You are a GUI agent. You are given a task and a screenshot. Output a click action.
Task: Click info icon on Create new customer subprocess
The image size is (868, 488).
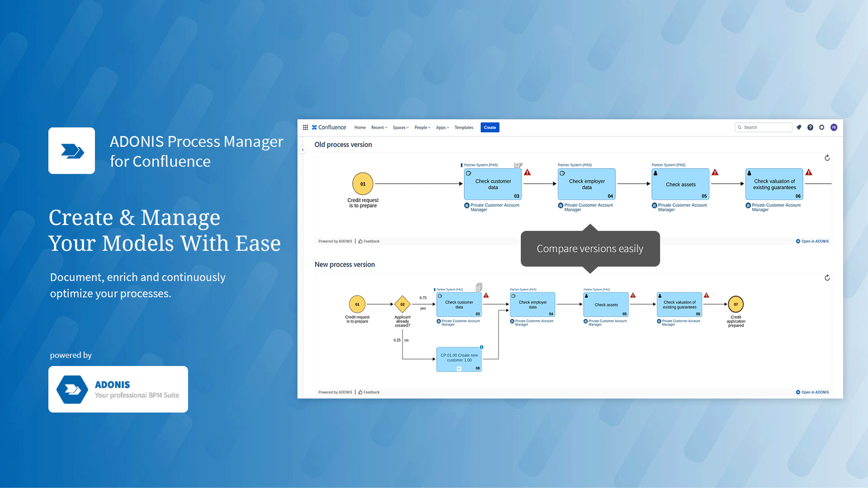tap(481, 347)
